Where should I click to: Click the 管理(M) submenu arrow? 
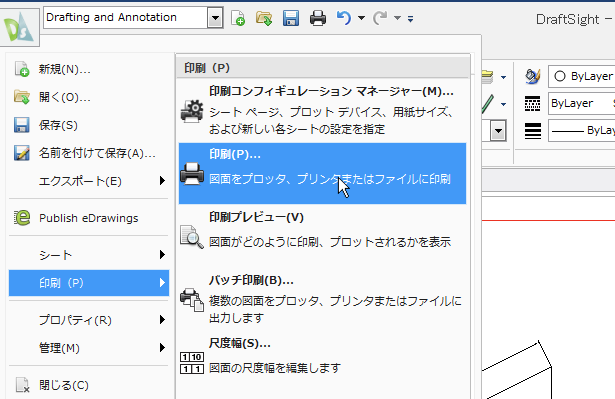[x=162, y=347]
